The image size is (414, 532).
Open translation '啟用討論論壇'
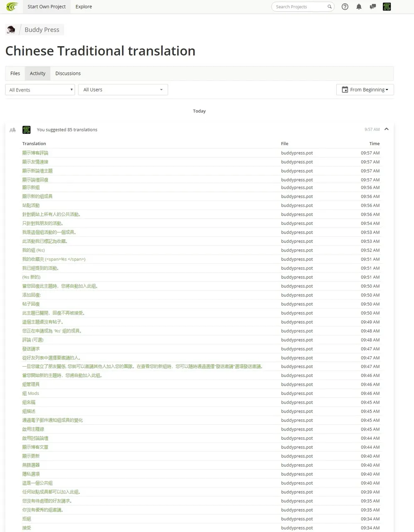point(35,438)
